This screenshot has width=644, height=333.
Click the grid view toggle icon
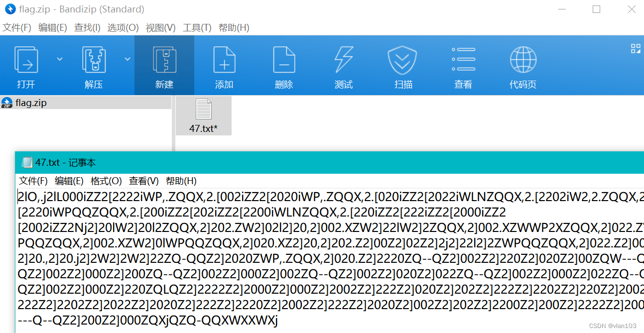point(636,48)
